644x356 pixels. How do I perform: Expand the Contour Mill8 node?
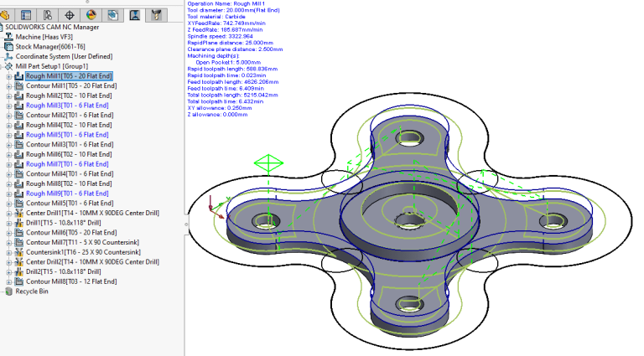point(9,282)
